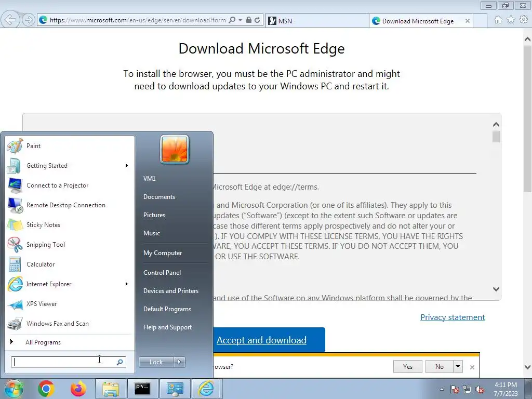Screen dimensions: 532x399
Task: Open Remote Desktop Connection
Action: [69, 205]
